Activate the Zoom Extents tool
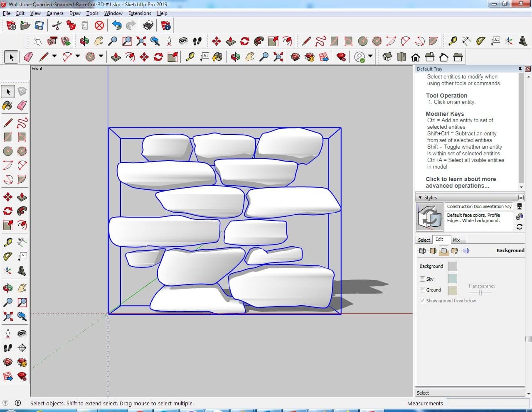532x412 pixels. (x=7, y=317)
